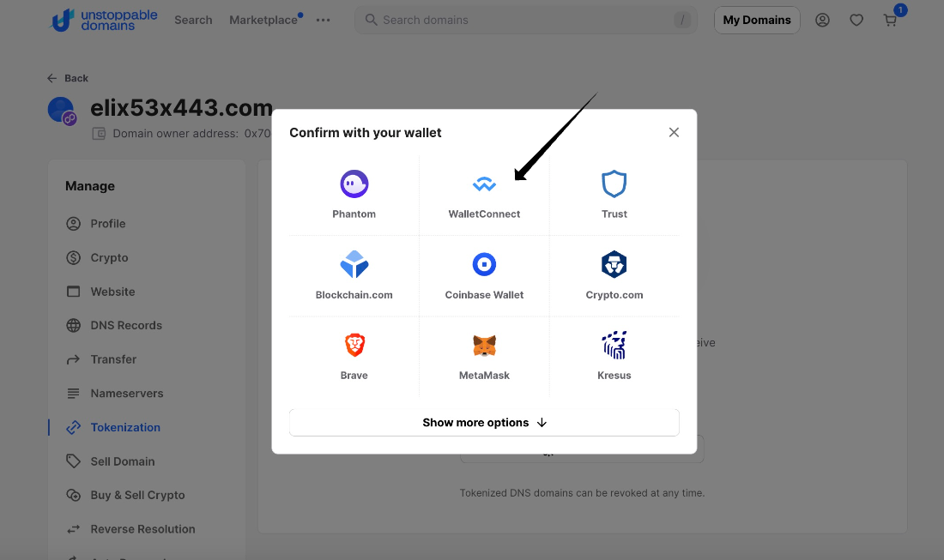Select the Kresus wallet icon
944x560 pixels.
(x=614, y=345)
